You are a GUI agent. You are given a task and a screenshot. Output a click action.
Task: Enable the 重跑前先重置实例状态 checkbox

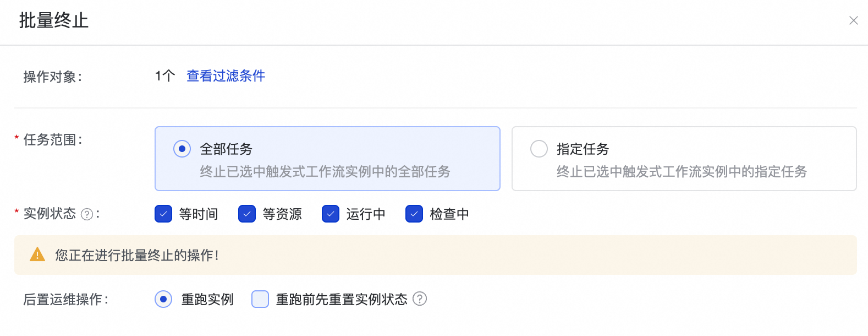tap(260, 299)
